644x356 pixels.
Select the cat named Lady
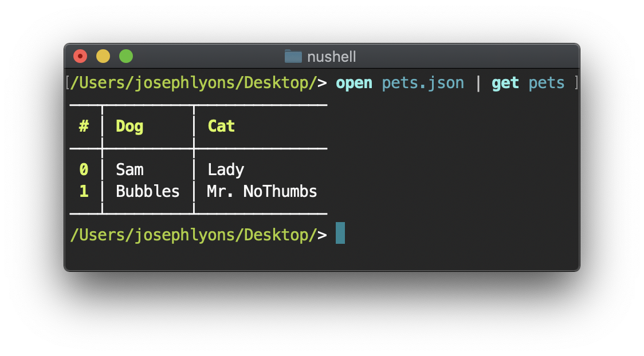pos(225,169)
